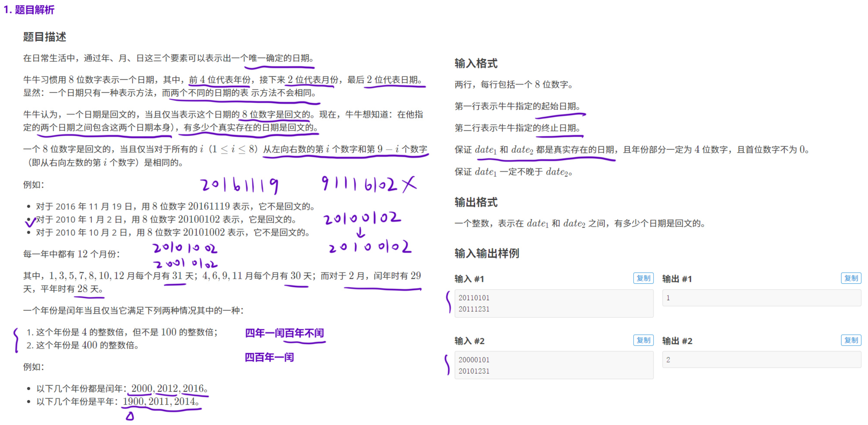Click the 输出格式 section heading
The width and height of the screenshot is (868, 425).
click(x=476, y=202)
